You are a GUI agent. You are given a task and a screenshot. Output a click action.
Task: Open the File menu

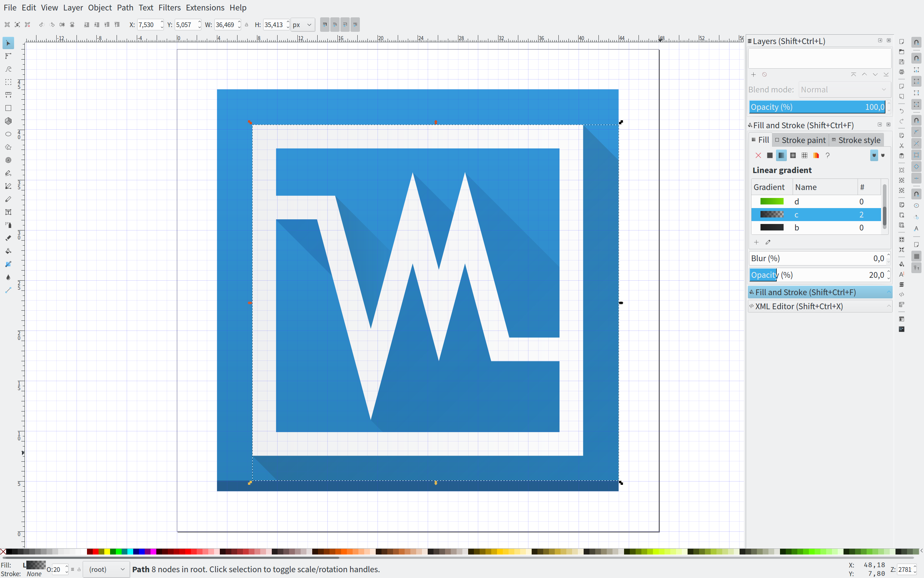(x=10, y=8)
